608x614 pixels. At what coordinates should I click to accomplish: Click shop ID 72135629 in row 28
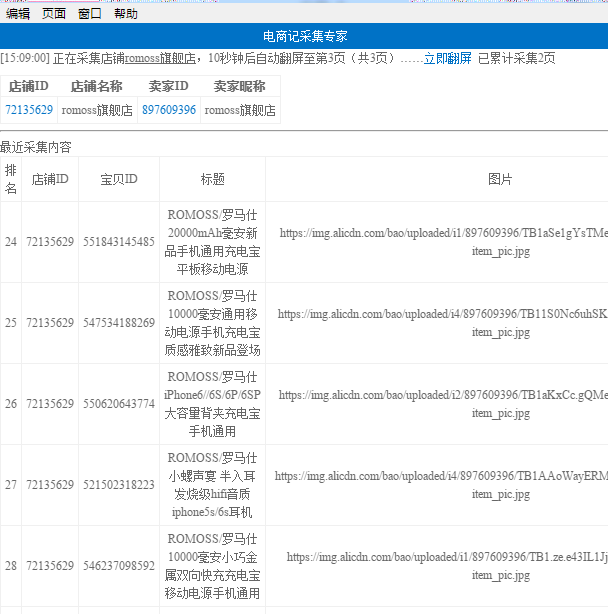click(50, 566)
